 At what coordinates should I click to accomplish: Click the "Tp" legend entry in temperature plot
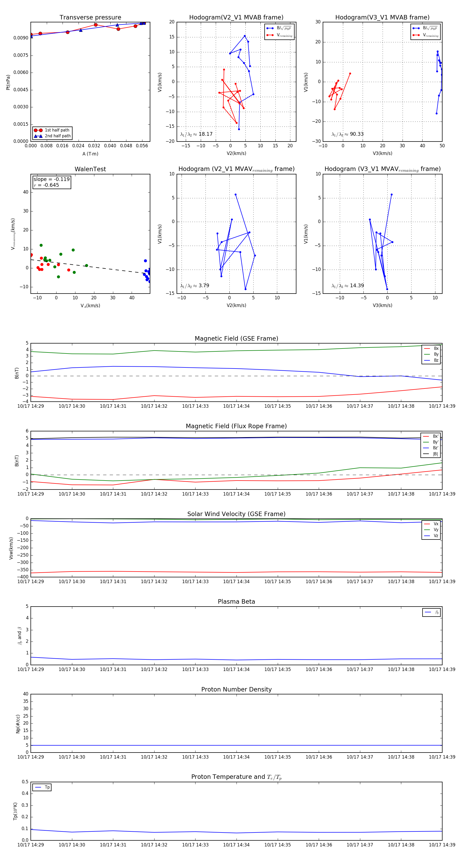point(42,788)
